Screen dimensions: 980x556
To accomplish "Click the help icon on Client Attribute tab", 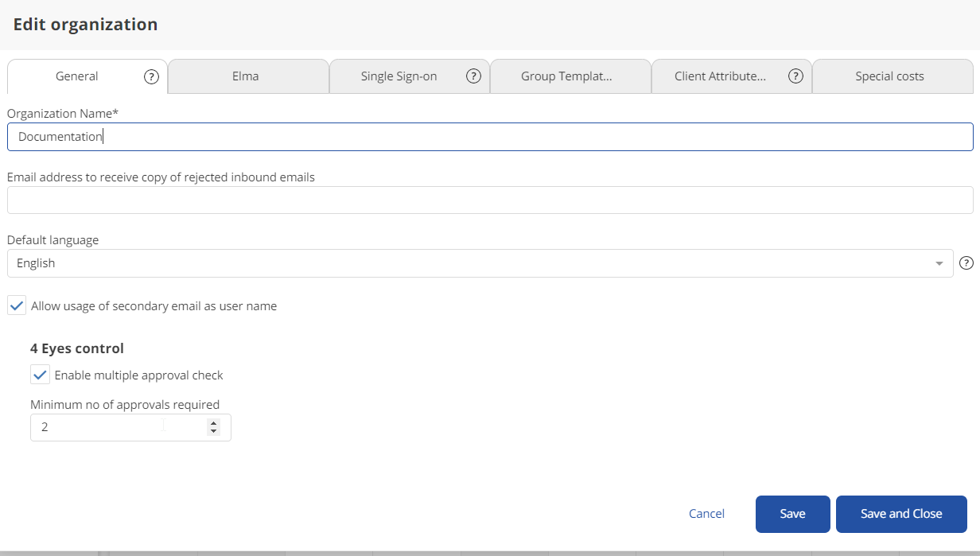I will (795, 76).
